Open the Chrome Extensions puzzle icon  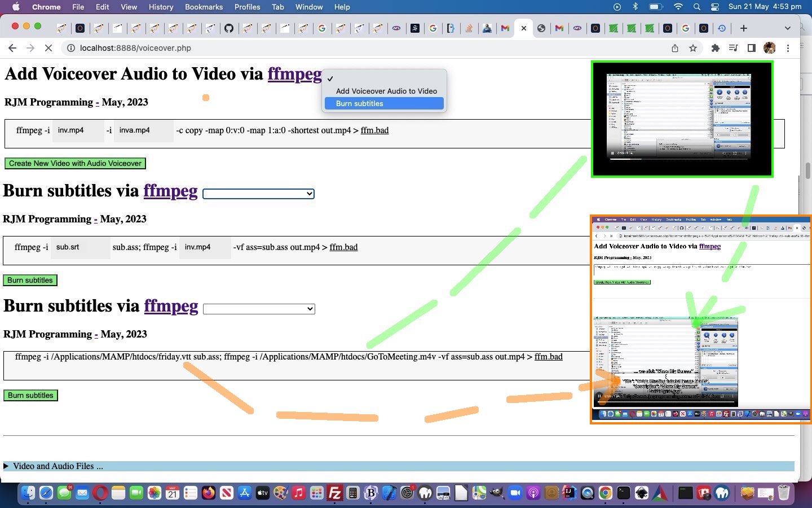pyautogui.click(x=715, y=48)
